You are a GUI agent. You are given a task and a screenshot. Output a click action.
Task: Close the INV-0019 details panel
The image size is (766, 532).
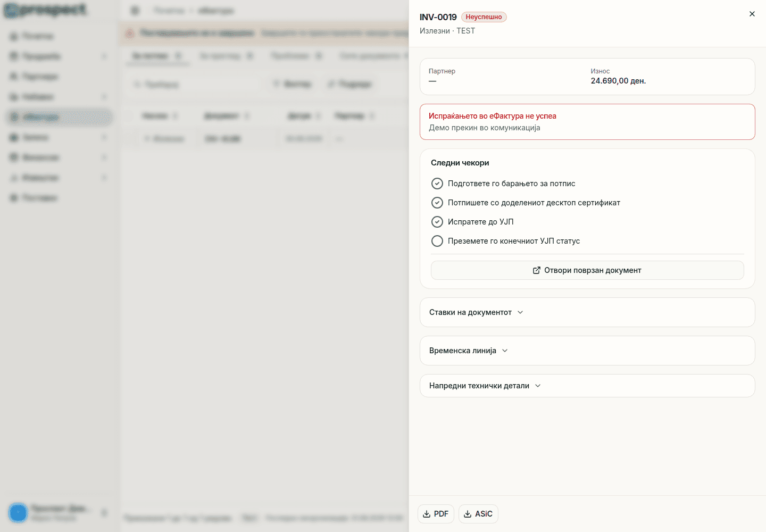pyautogui.click(x=752, y=14)
